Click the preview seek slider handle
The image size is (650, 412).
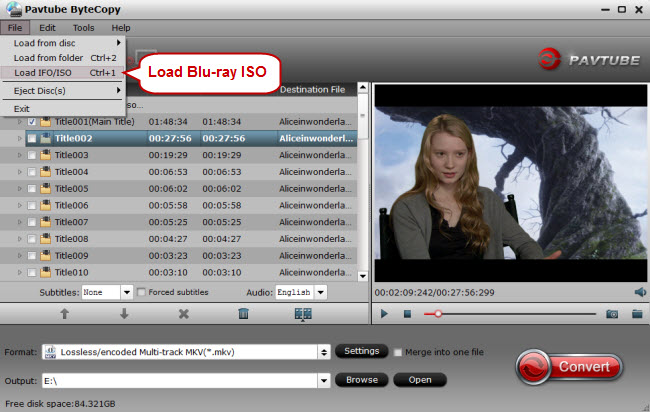click(438, 314)
